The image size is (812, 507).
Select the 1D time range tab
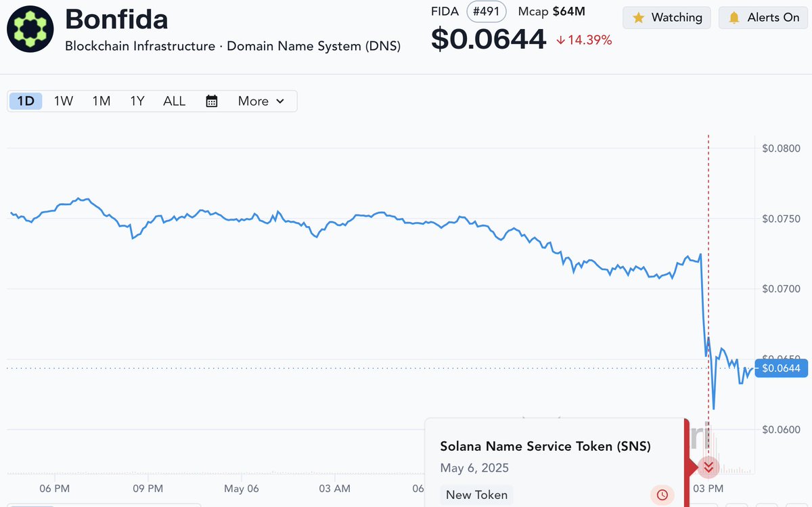tap(26, 101)
